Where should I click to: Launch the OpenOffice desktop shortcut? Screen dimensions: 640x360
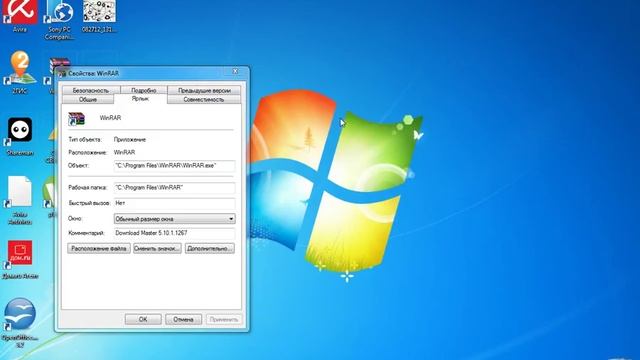coord(20,315)
